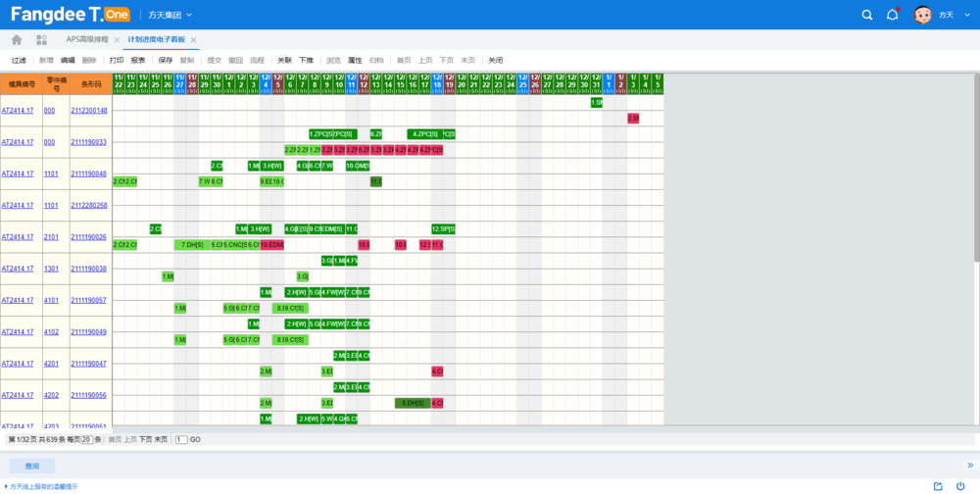
Task: Open the 方天 user account dropdown arrow
Action: click(967, 15)
